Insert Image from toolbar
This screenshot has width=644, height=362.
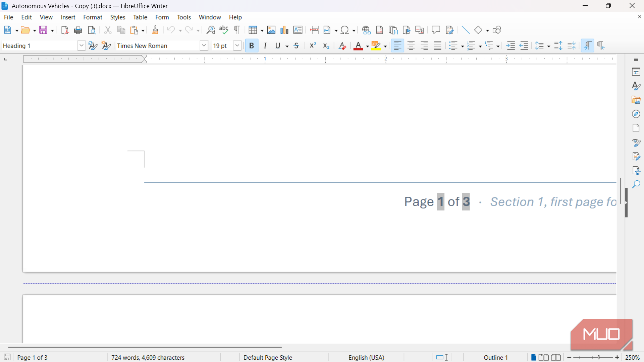pos(271,30)
